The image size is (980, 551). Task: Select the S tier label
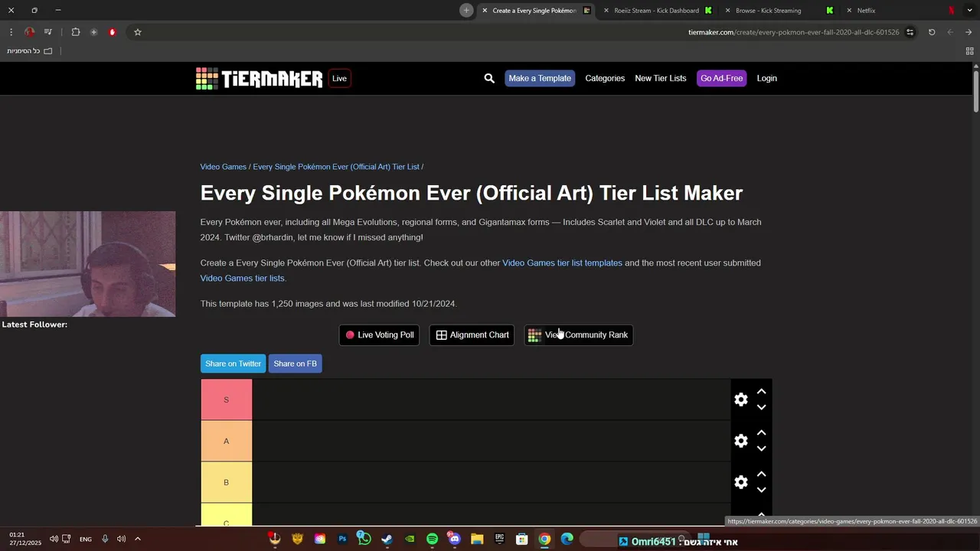click(x=227, y=399)
